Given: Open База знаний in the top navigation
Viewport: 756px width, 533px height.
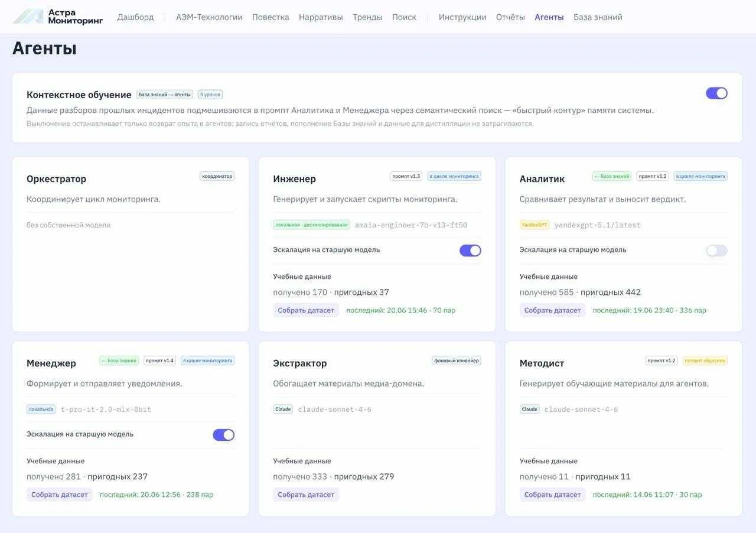Looking at the screenshot, I should click(598, 17).
